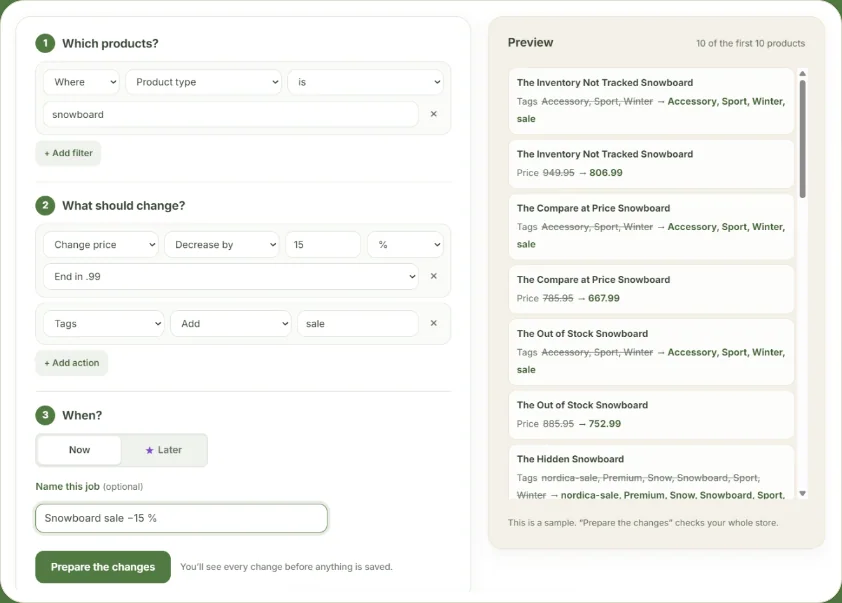Image resolution: width=842 pixels, height=603 pixels.
Task: Click the Preview panel heading
Action: (531, 42)
